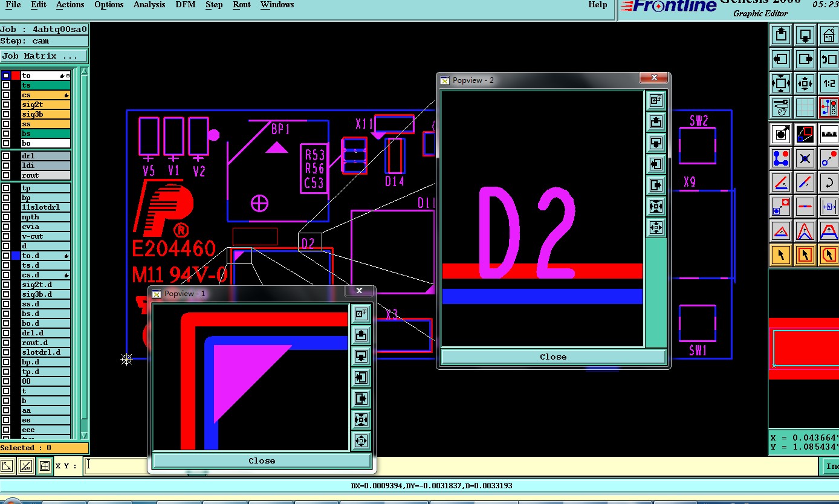Image resolution: width=839 pixels, height=504 pixels.
Task: Select the sig3b layer row
Action: click(46, 114)
